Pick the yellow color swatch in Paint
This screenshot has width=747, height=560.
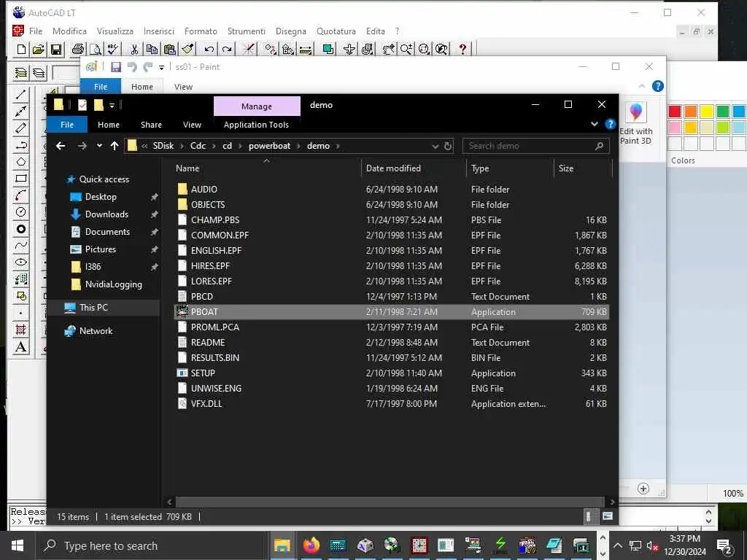click(x=706, y=112)
